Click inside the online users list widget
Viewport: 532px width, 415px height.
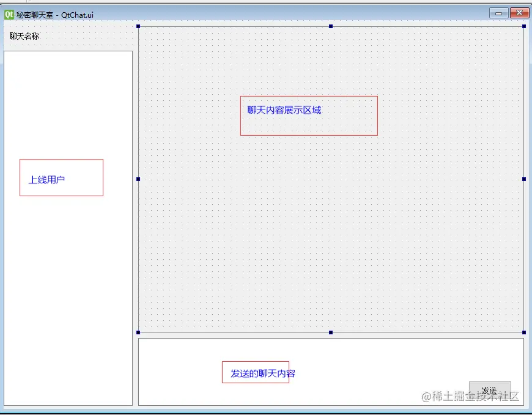tap(68, 228)
